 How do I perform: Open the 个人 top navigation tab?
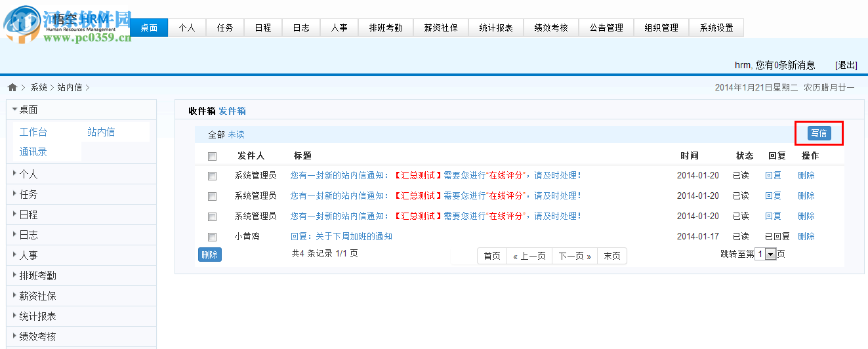(188, 28)
